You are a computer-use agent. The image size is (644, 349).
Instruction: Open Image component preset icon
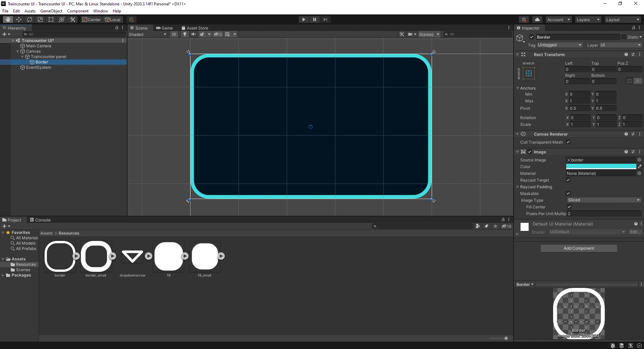(x=633, y=152)
